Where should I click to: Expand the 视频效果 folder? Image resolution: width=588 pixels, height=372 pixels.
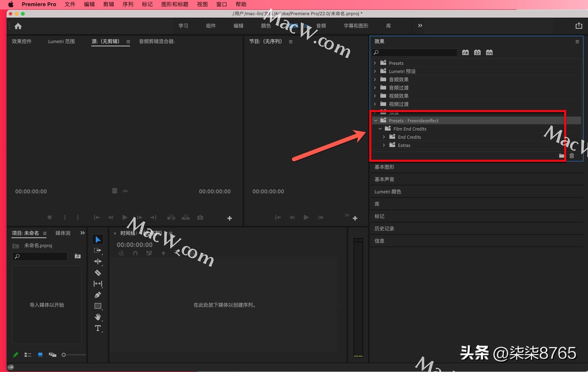tap(375, 96)
